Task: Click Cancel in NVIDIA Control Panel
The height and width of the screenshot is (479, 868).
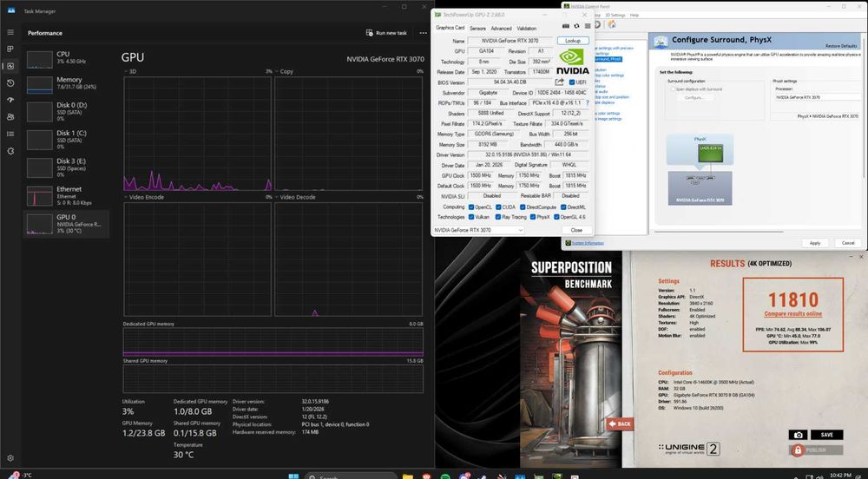Action: coord(847,243)
